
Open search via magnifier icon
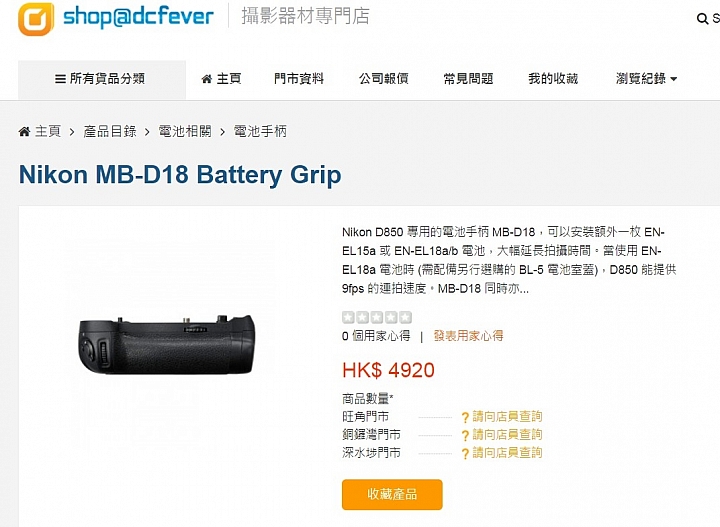click(702, 19)
